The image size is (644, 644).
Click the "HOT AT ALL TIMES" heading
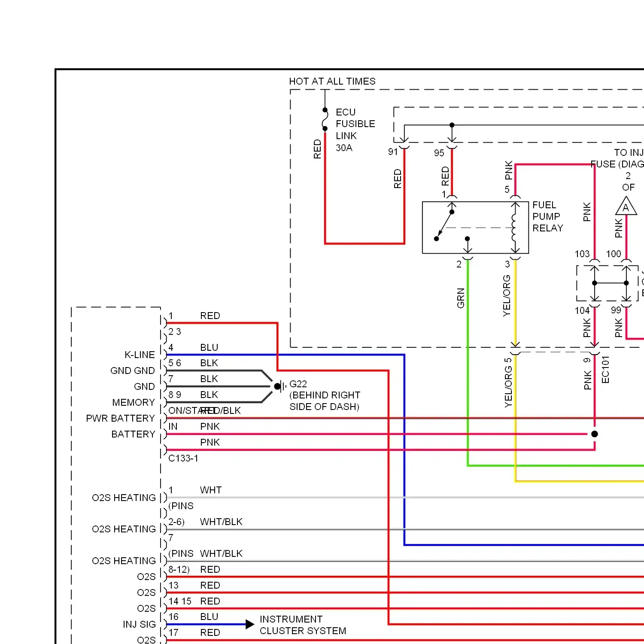332,81
